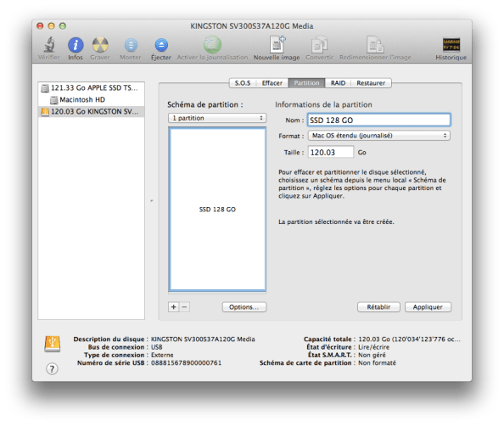The height and width of the screenshot is (426, 504).
Task: Eject the disk with Éjecter icon
Action: (x=161, y=45)
